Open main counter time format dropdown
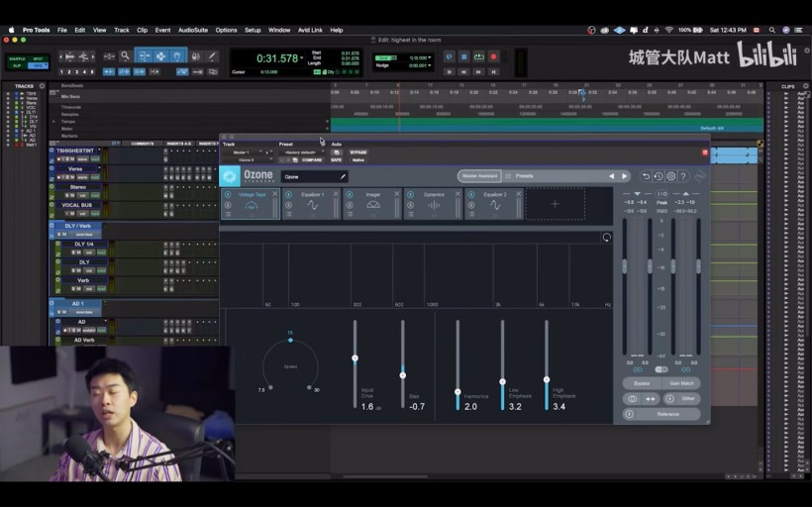The width and height of the screenshot is (812, 507). (302, 58)
